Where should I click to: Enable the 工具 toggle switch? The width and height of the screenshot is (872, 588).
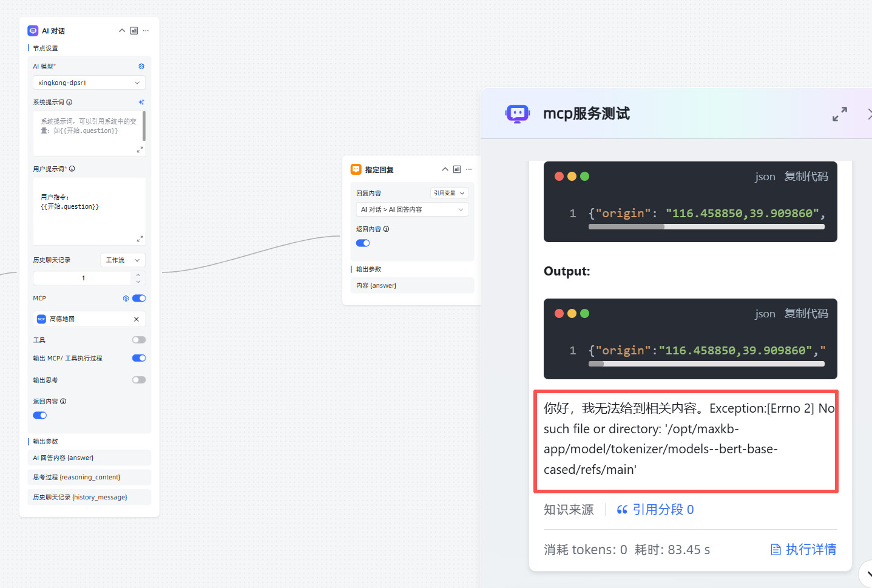pos(139,340)
